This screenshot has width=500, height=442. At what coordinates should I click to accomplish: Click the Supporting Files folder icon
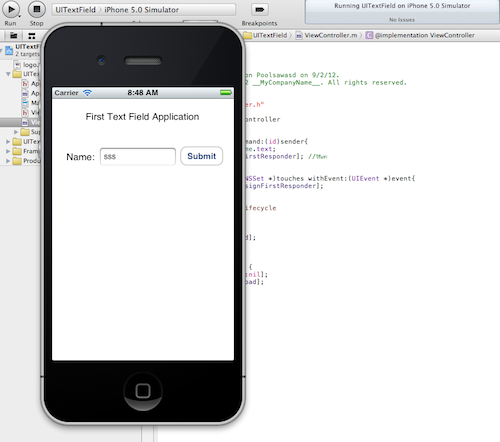(x=25, y=132)
